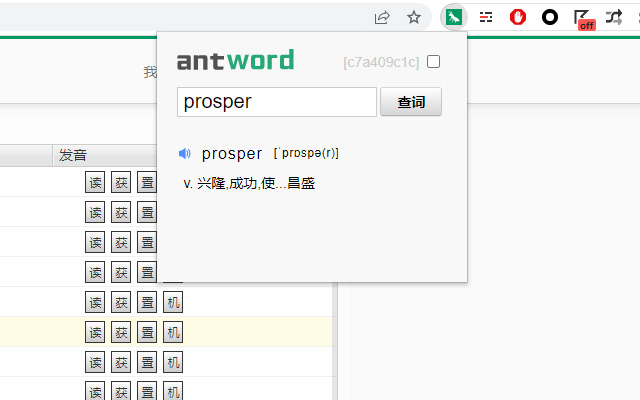The image size is (640, 400).
Task: Click the 置 button in the yellow highlighted row
Action: [147, 332]
